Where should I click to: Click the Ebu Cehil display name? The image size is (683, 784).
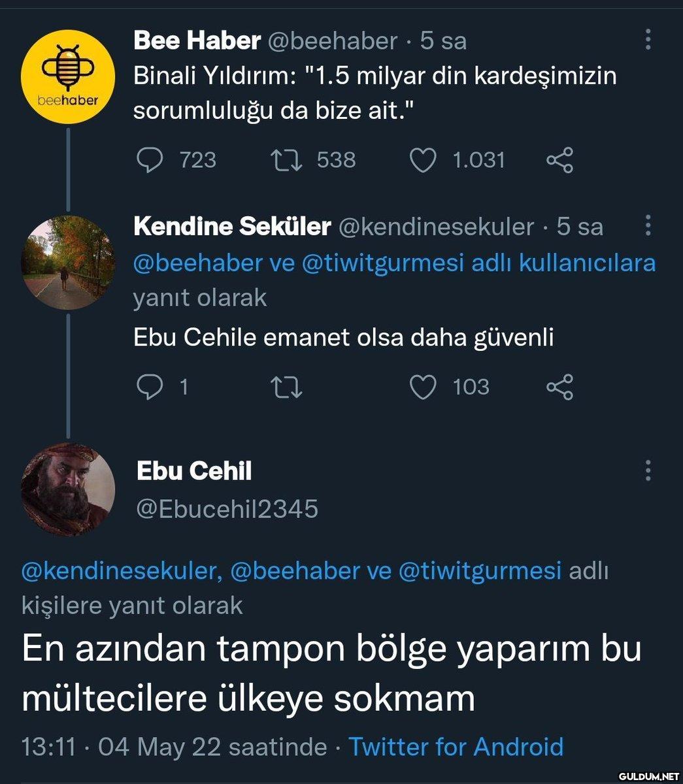pyautogui.click(x=194, y=471)
